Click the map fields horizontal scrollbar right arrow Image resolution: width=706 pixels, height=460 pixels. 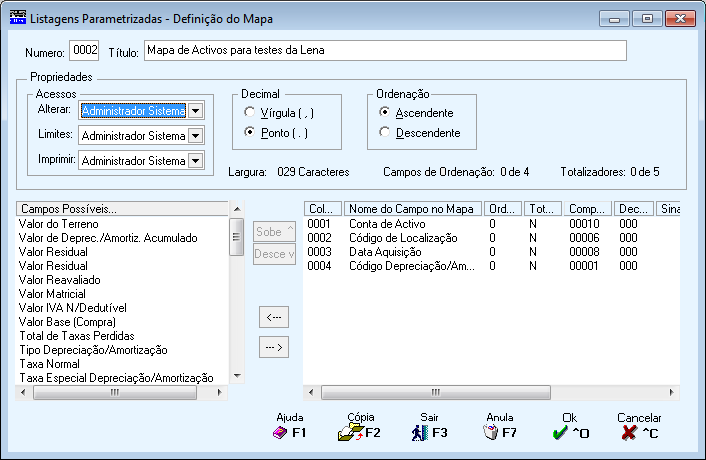click(671, 392)
